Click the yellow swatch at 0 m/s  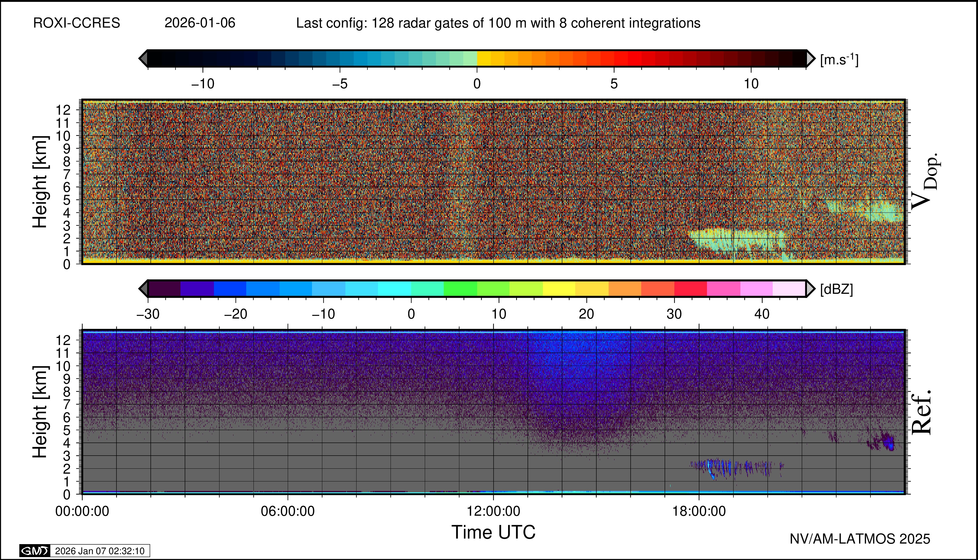click(x=484, y=58)
